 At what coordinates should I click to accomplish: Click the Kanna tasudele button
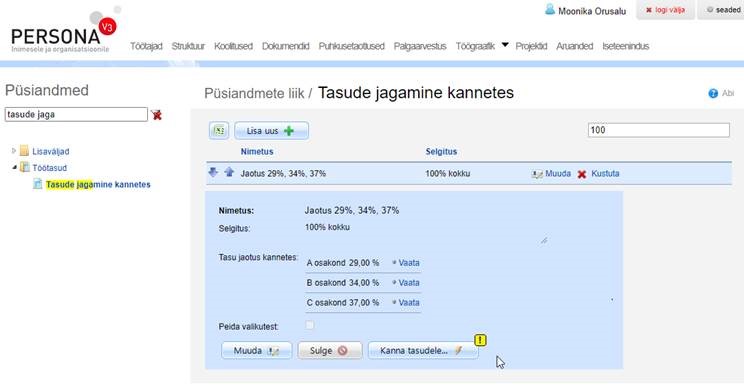point(423,351)
